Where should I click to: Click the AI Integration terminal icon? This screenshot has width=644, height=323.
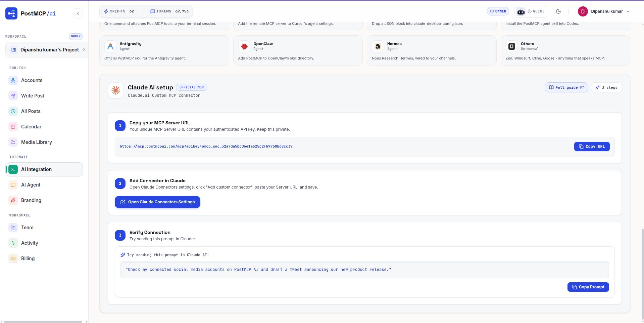(x=13, y=169)
